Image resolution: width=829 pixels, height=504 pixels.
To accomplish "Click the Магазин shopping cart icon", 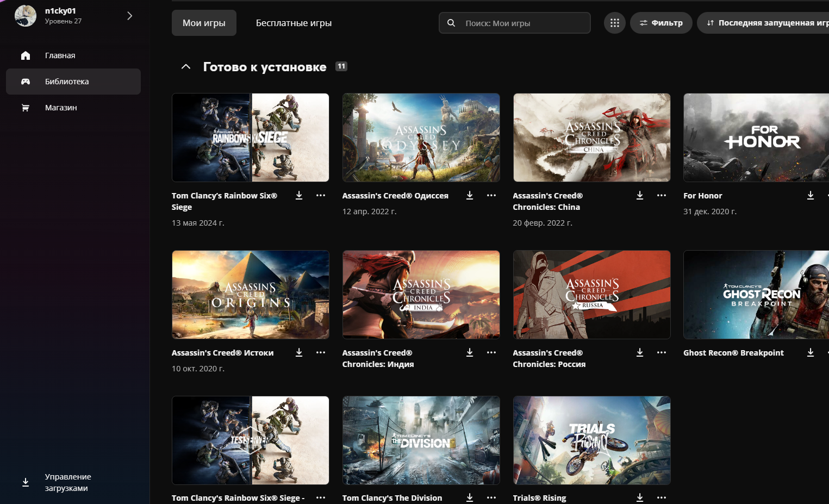I will click(26, 108).
